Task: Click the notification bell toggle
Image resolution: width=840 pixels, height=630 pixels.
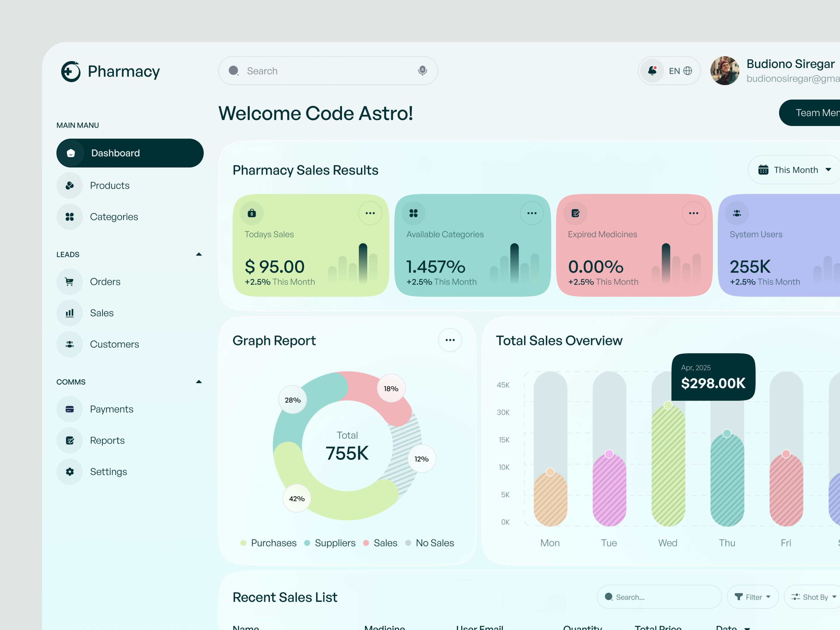Action: [652, 71]
